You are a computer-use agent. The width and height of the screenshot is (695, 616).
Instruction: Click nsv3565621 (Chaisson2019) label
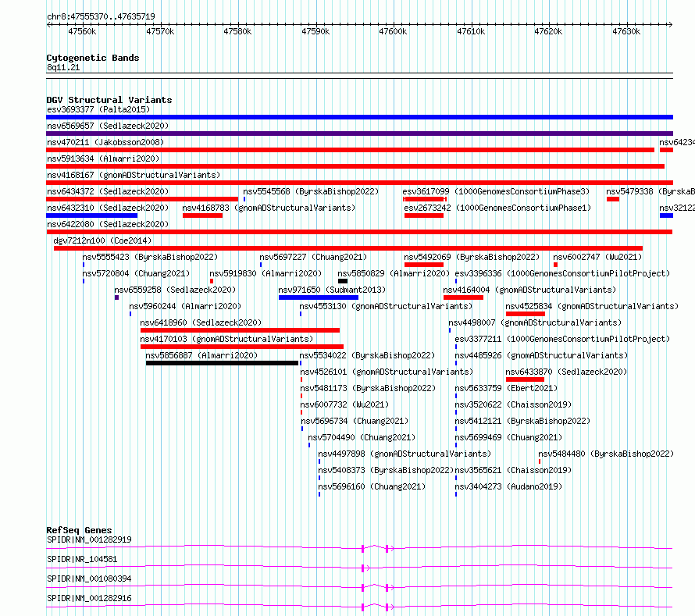pyautogui.click(x=513, y=470)
